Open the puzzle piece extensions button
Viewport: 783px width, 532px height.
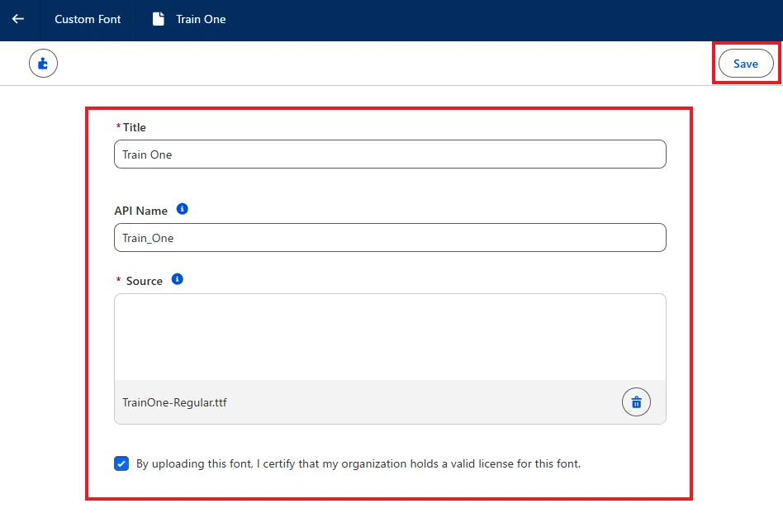tap(44, 64)
